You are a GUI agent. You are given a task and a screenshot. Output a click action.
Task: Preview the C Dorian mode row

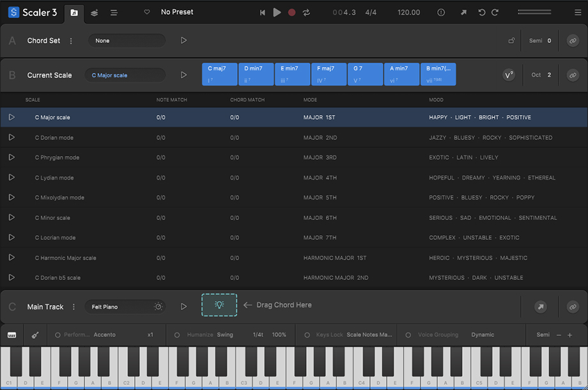pyautogui.click(x=12, y=137)
